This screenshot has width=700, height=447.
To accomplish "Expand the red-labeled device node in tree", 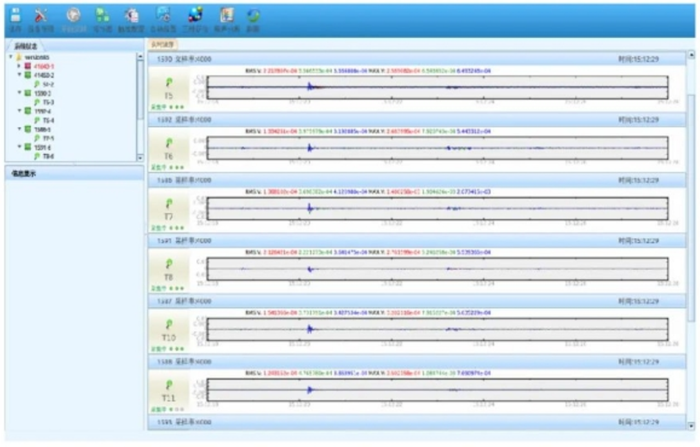I will point(19,66).
